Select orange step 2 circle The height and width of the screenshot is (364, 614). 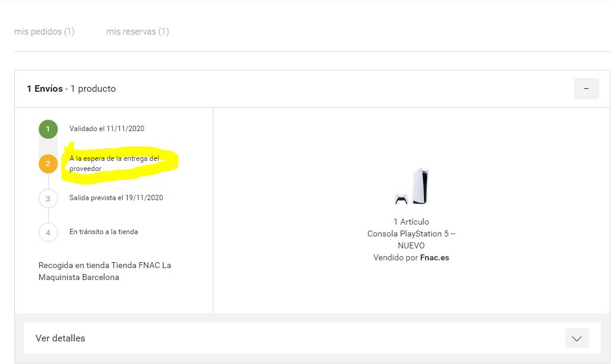pos(48,164)
